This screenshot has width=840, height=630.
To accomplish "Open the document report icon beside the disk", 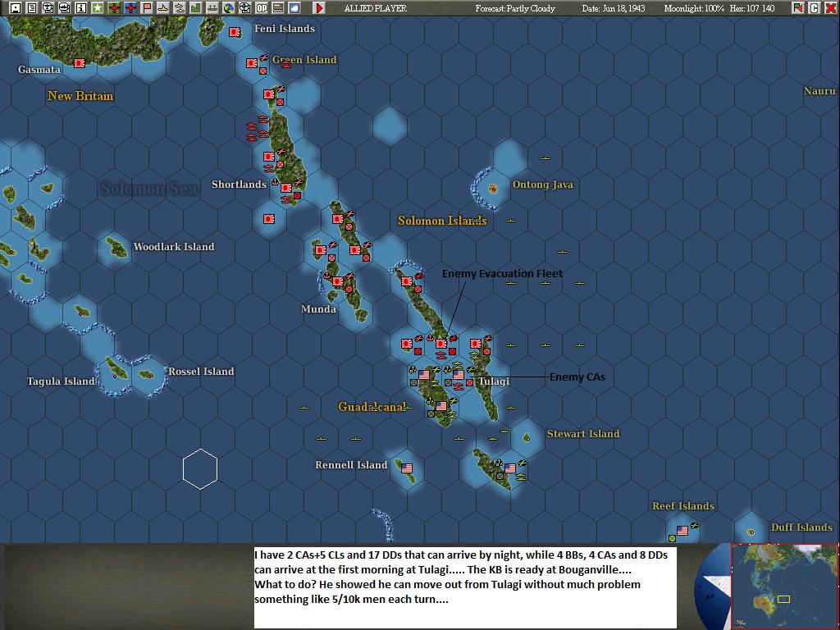I will click(32, 7).
